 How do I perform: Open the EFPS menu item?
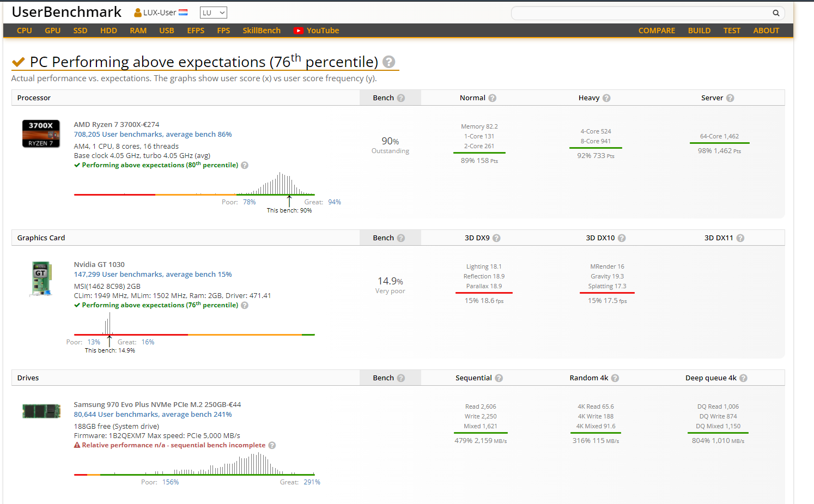click(x=196, y=31)
